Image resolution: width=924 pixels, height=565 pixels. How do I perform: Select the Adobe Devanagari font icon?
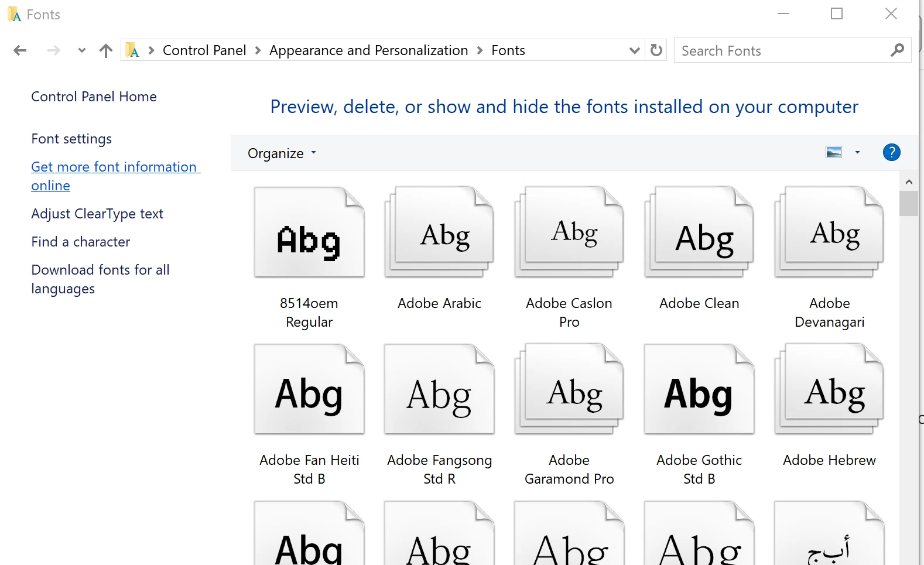click(829, 232)
